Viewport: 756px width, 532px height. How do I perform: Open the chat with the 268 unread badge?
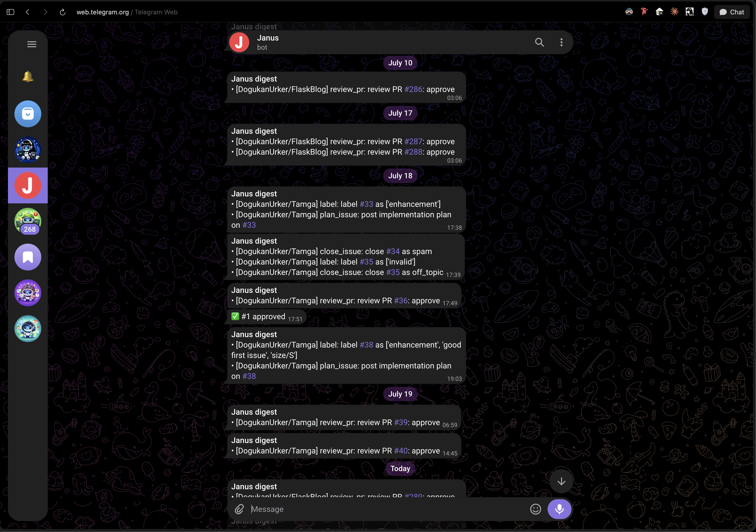click(28, 221)
